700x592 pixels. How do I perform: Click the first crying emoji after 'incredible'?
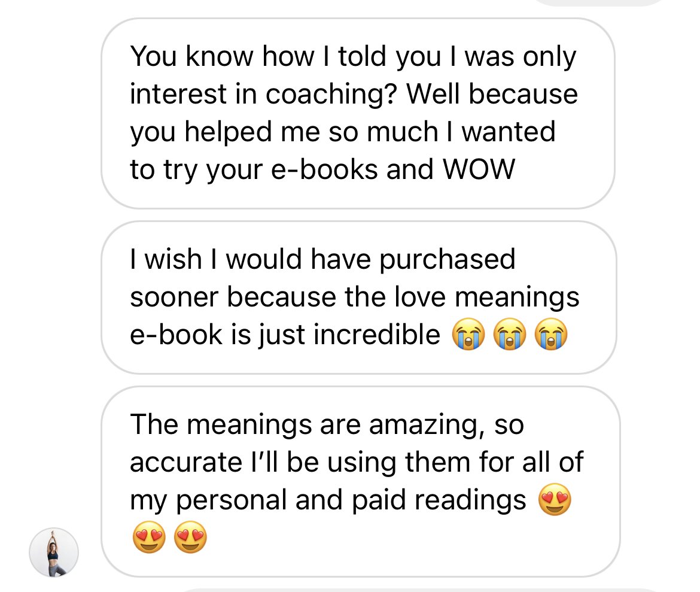click(468, 334)
